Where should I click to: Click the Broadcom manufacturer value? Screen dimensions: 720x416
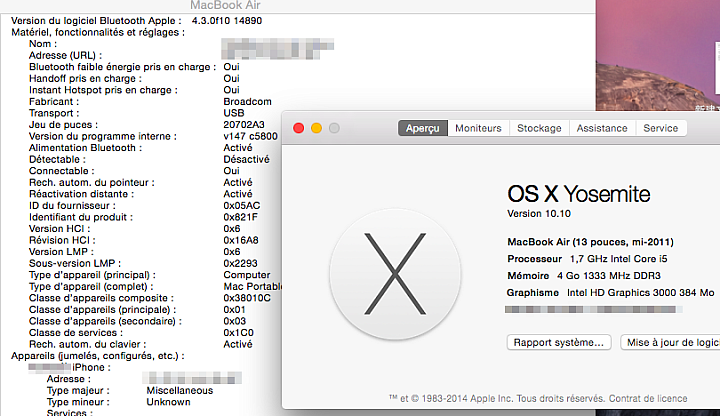click(248, 101)
